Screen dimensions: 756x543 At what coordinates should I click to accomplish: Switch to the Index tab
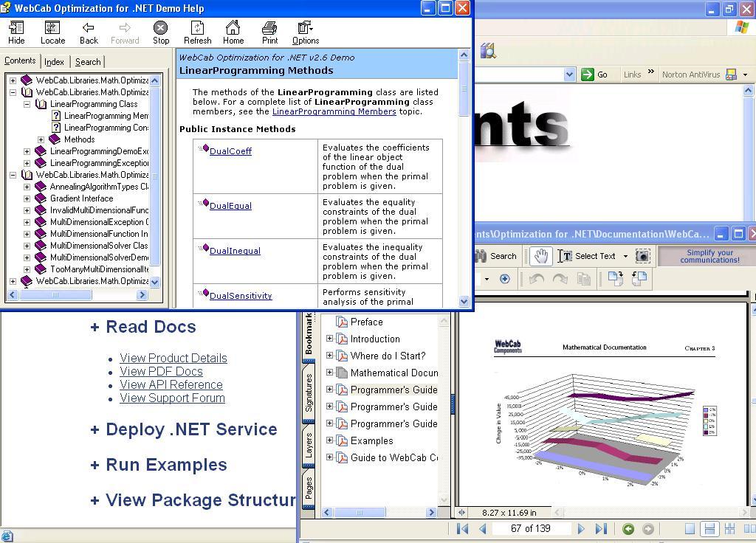click(54, 62)
